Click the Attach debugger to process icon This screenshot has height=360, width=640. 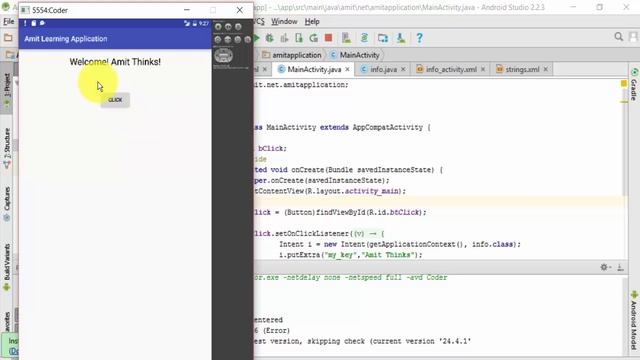(x=299, y=38)
